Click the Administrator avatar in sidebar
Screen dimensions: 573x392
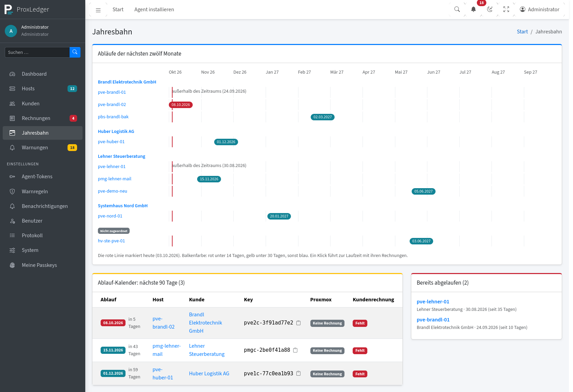[x=11, y=31]
